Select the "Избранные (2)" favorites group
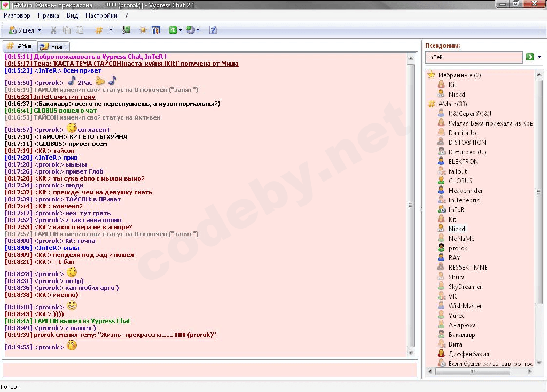The width and height of the screenshot is (547, 392). 459,75
